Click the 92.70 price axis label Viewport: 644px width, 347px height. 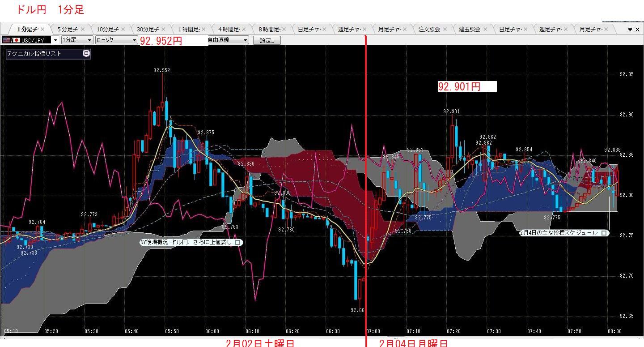[x=627, y=276]
